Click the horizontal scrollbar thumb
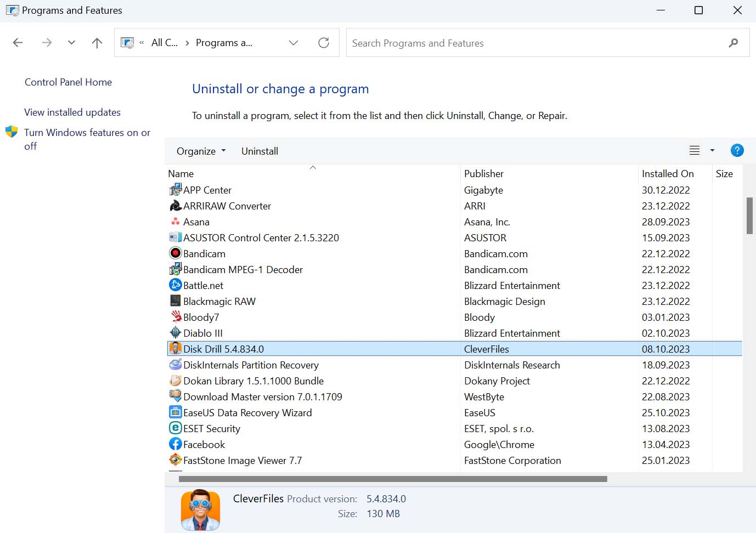This screenshot has width=756, height=533. pos(393,479)
